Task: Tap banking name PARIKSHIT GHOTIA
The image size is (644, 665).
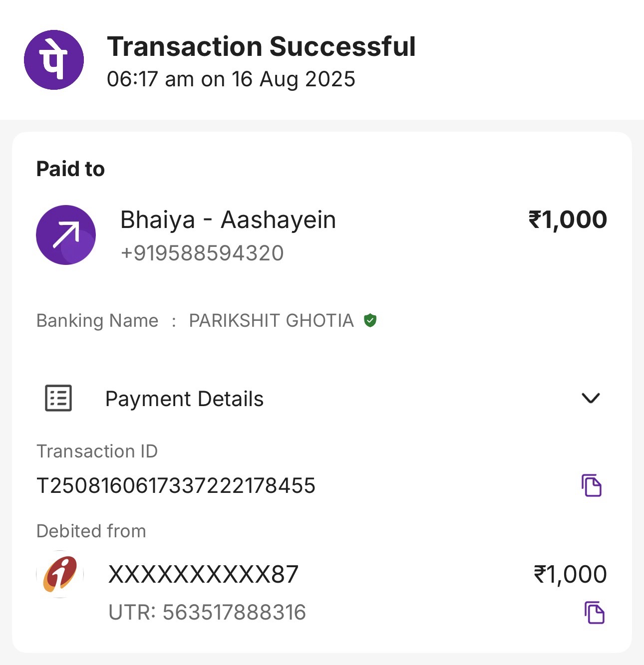Action: click(271, 320)
